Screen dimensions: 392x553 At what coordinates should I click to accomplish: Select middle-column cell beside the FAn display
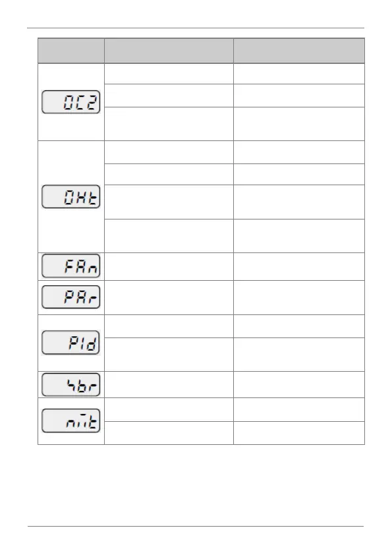point(169,267)
